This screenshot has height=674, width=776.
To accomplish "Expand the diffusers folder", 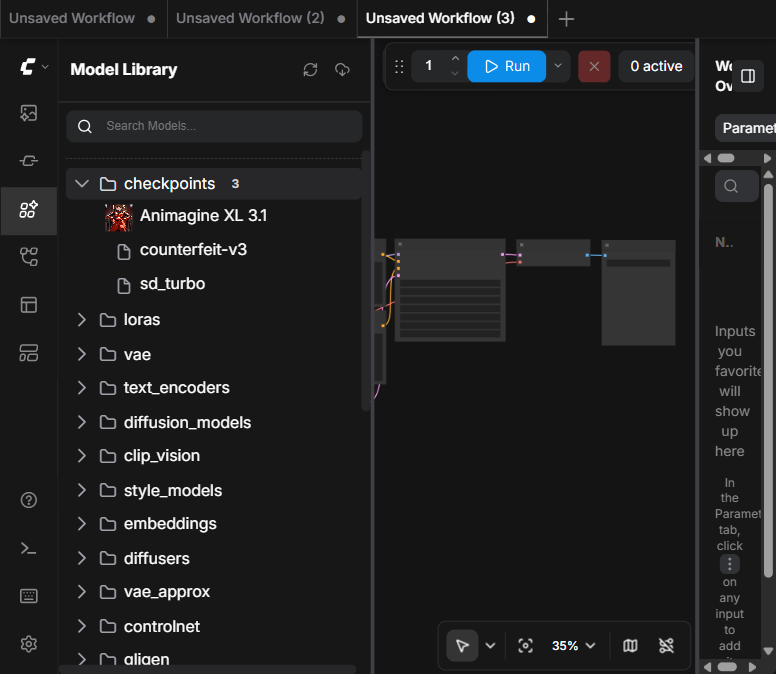I will click(x=82, y=559).
